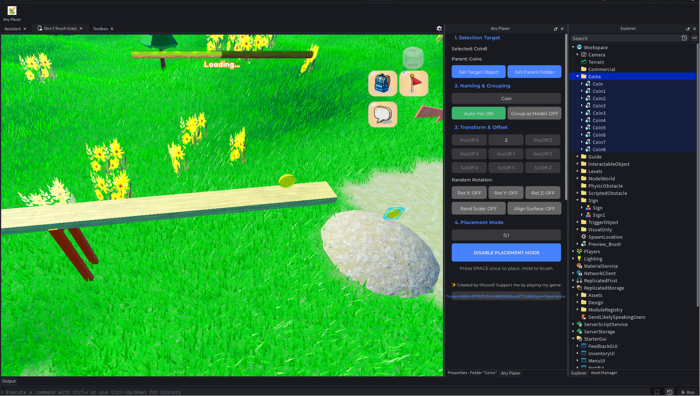This screenshot has height=396, width=700.
Task: Open the backpack inventory icon in viewport
Action: click(383, 83)
